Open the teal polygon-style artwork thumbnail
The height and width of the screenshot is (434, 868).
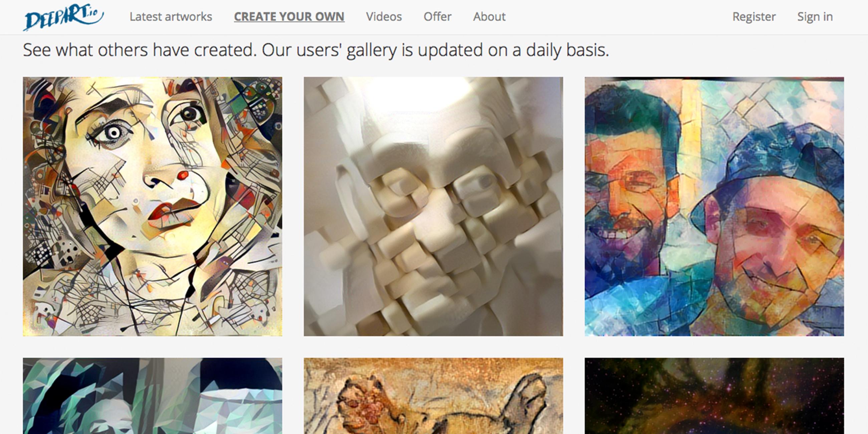[x=153, y=396]
